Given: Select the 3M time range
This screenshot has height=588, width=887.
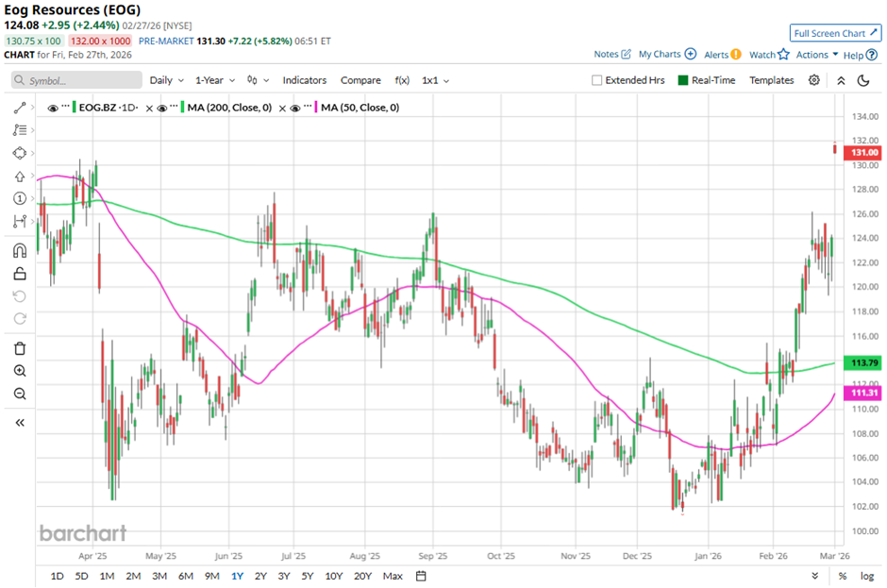Looking at the screenshot, I should 159,576.
